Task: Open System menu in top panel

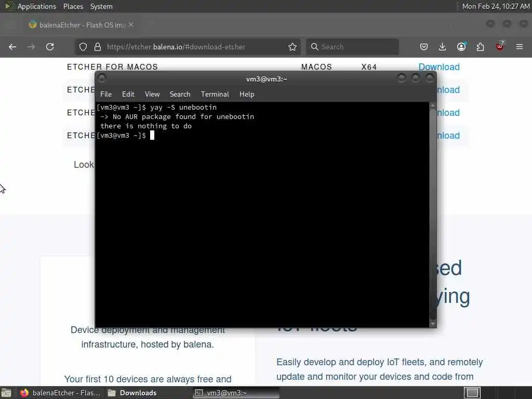Action: coord(101,6)
